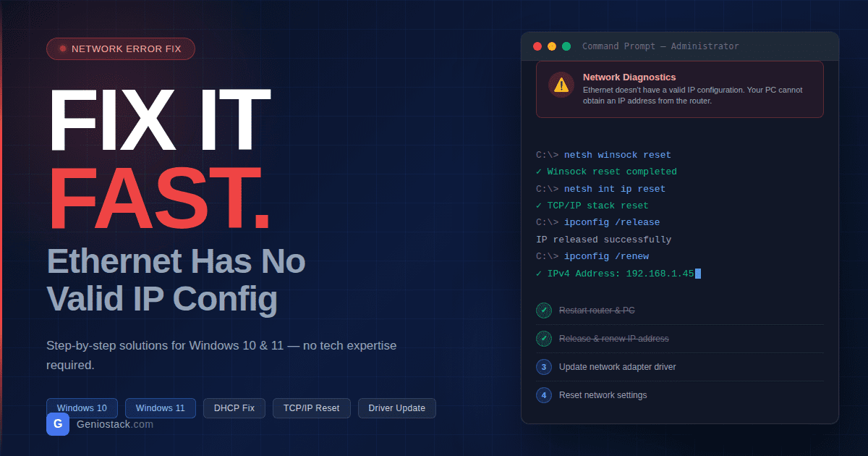Click the step 4 number circle

(x=543, y=395)
